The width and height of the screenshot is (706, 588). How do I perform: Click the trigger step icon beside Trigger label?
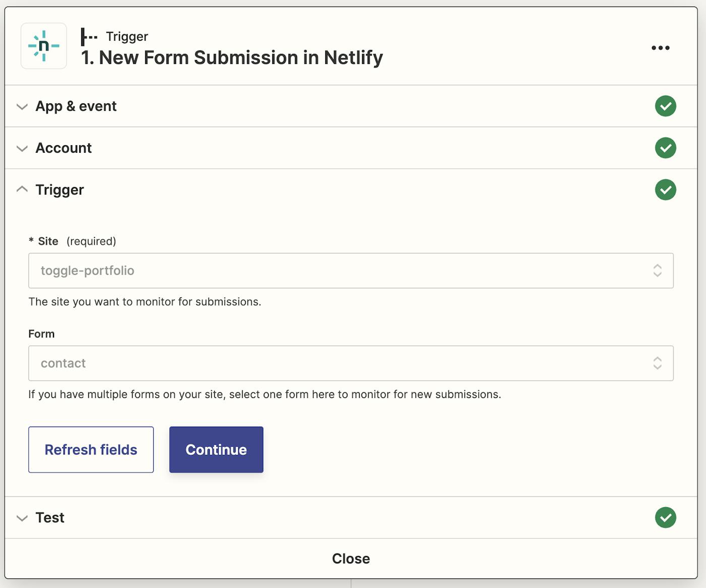point(89,37)
